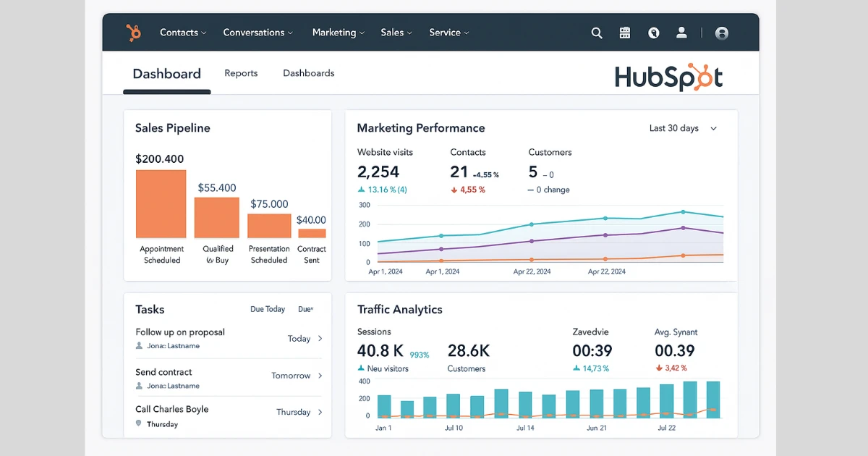This screenshot has height=456, width=868.
Task: Switch to the Reports tab
Action: [x=241, y=73]
